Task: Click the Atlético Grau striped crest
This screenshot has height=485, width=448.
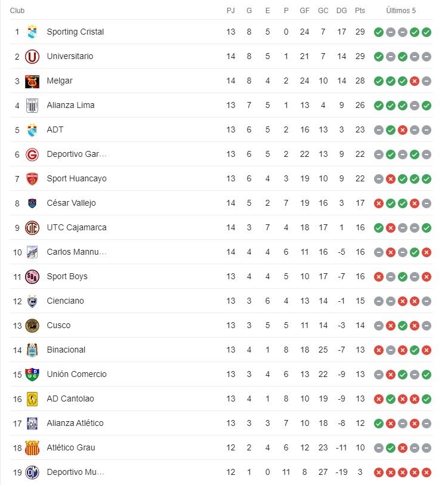Action: click(32, 448)
